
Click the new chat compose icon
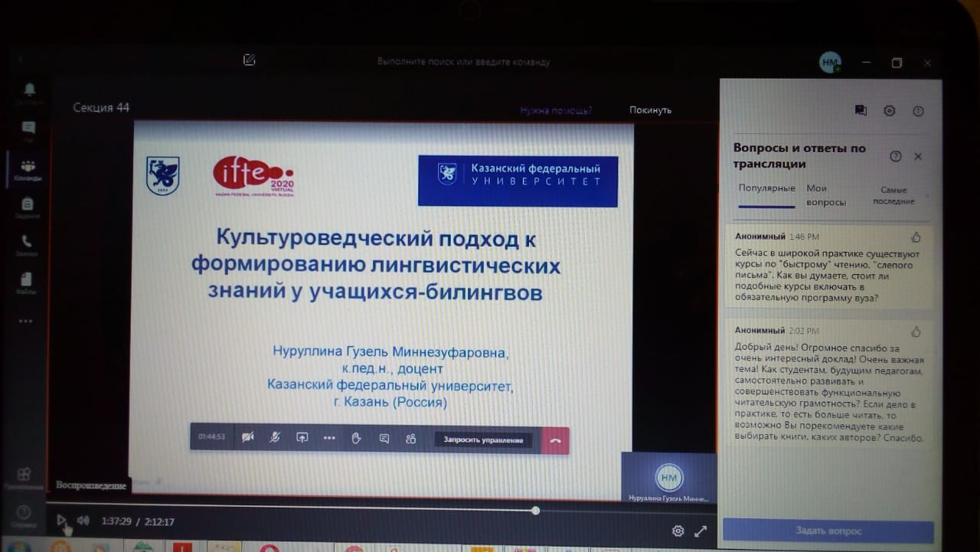(249, 60)
